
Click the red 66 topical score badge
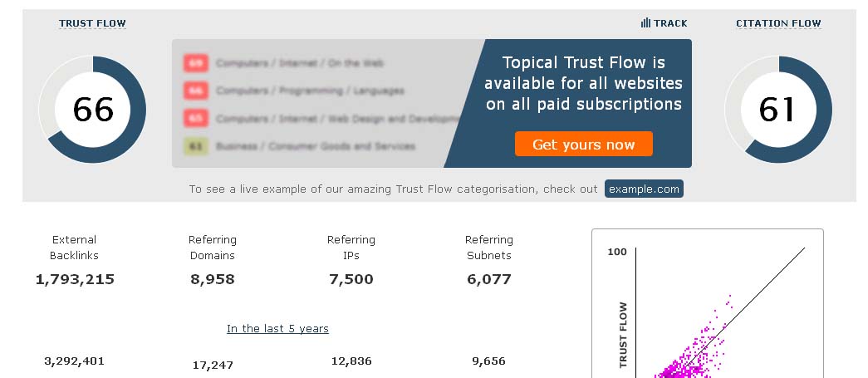196,91
